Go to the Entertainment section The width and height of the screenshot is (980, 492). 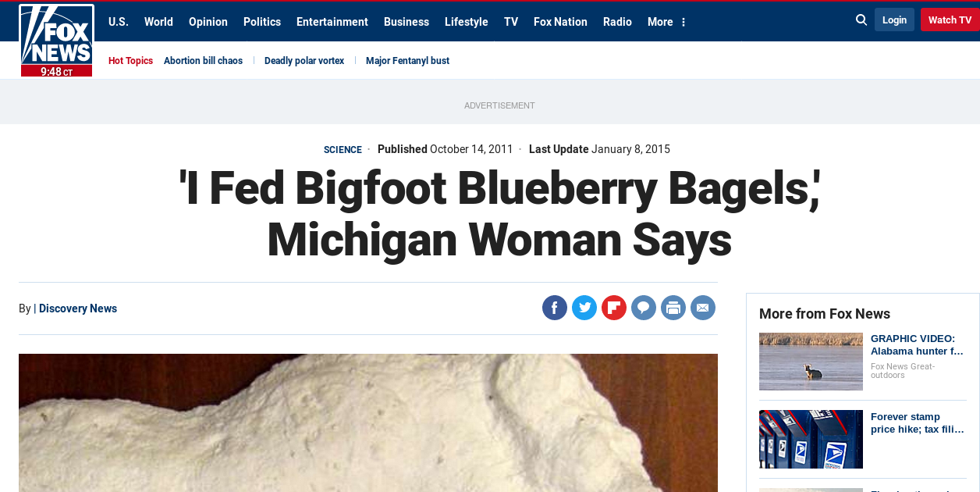[x=332, y=22]
